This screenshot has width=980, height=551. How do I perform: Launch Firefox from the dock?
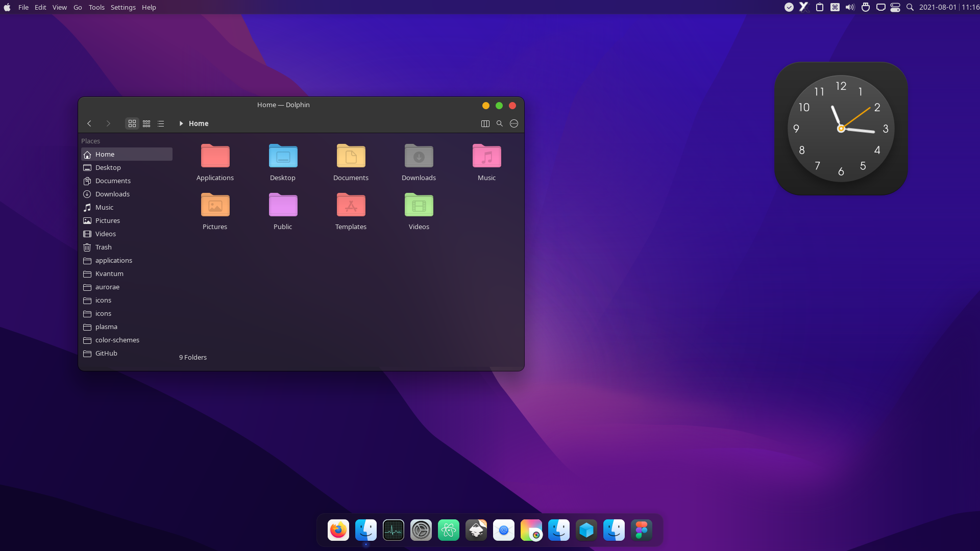tap(338, 531)
